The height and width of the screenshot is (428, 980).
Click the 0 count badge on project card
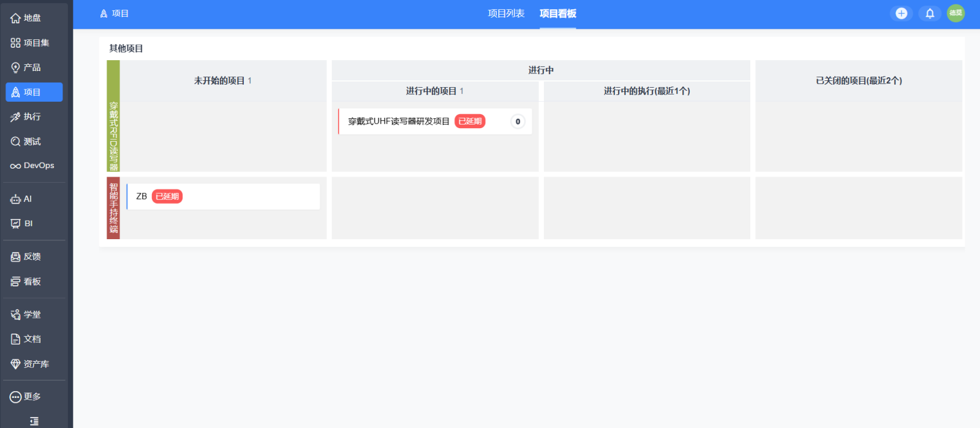tap(518, 121)
